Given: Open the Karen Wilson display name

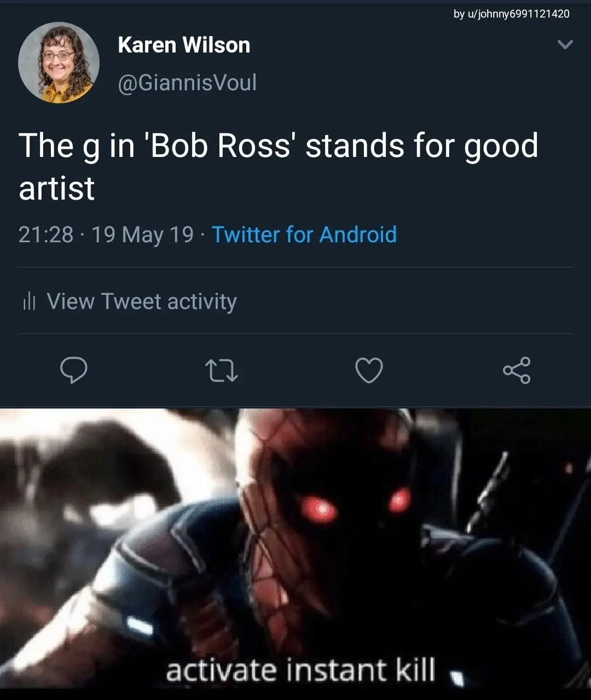Looking at the screenshot, I should [184, 45].
